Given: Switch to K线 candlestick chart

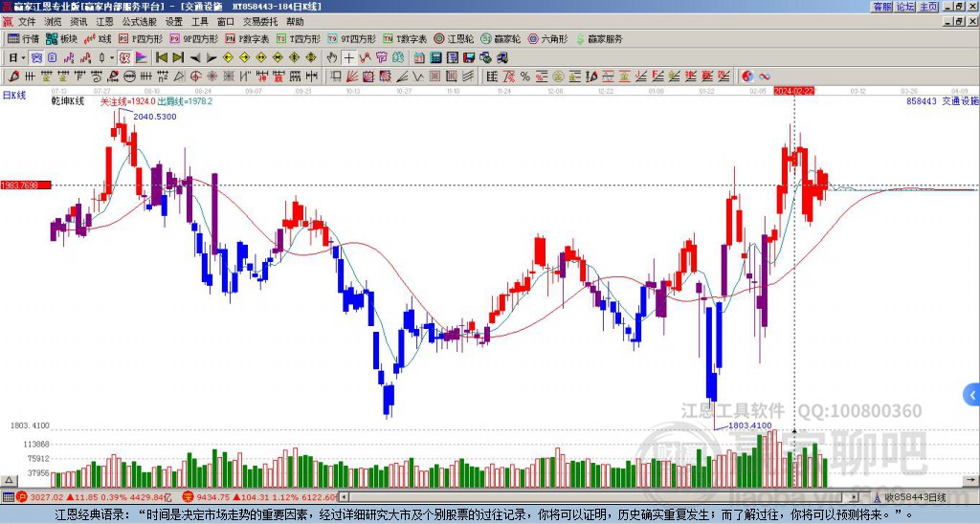Looking at the screenshot, I should [98, 38].
